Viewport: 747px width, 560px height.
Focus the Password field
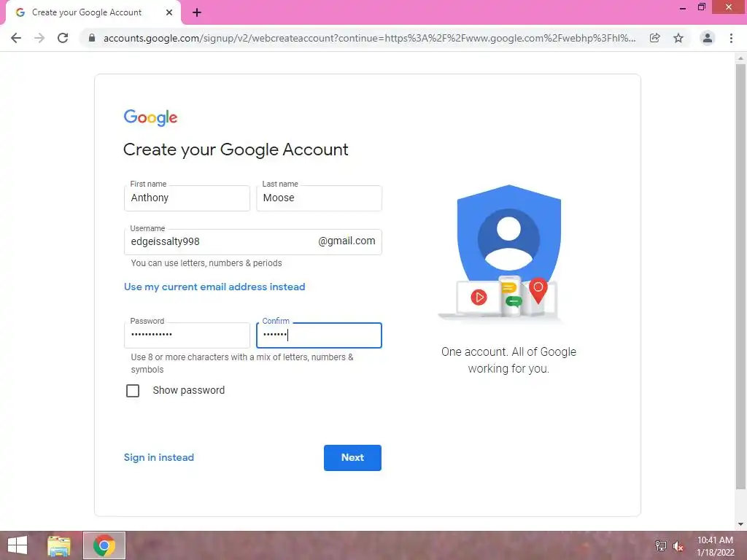[187, 335]
